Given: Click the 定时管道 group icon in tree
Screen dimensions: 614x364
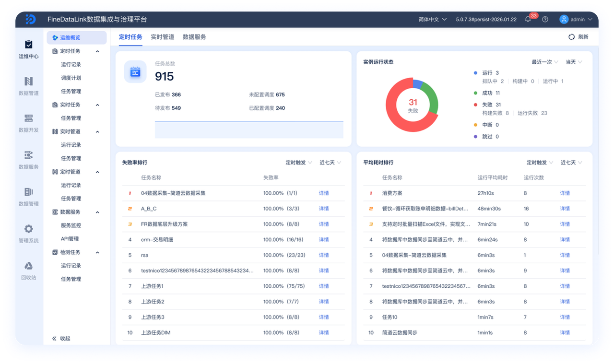Looking at the screenshot, I should [x=55, y=172].
